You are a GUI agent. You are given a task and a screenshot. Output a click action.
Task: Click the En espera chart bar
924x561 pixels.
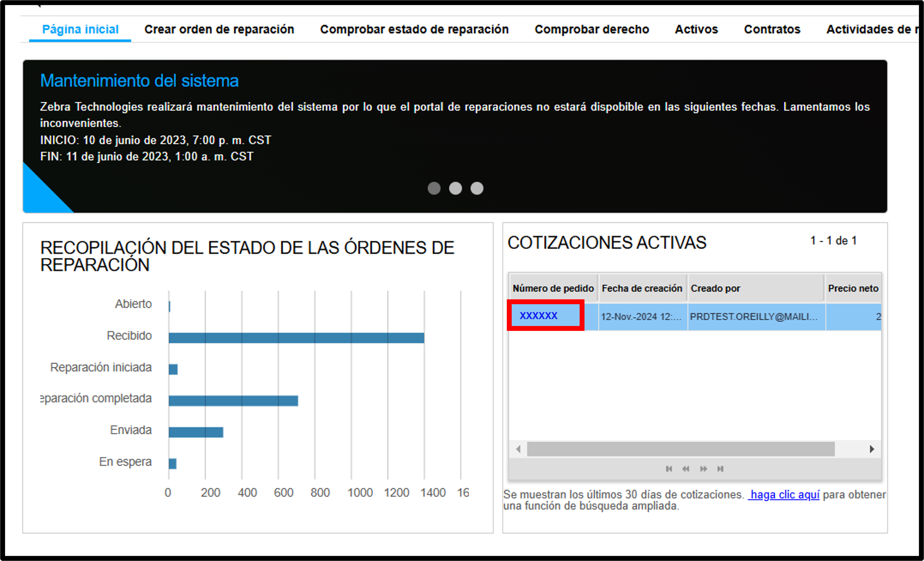tap(172, 464)
